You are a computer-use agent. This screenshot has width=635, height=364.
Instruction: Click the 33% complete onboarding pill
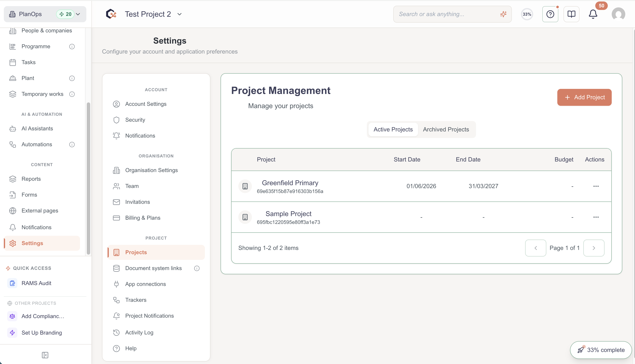pyautogui.click(x=601, y=350)
